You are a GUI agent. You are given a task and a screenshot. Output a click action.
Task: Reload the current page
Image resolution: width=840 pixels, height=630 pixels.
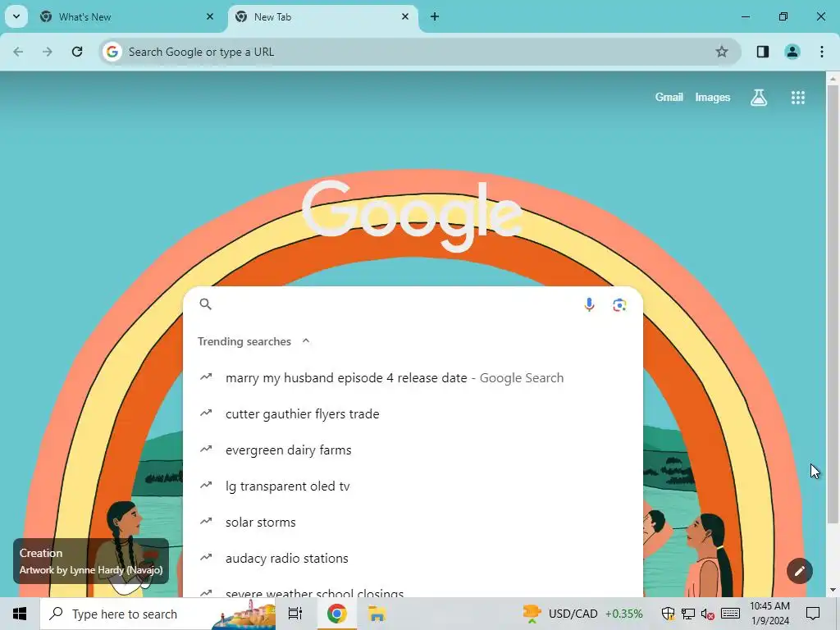(77, 52)
